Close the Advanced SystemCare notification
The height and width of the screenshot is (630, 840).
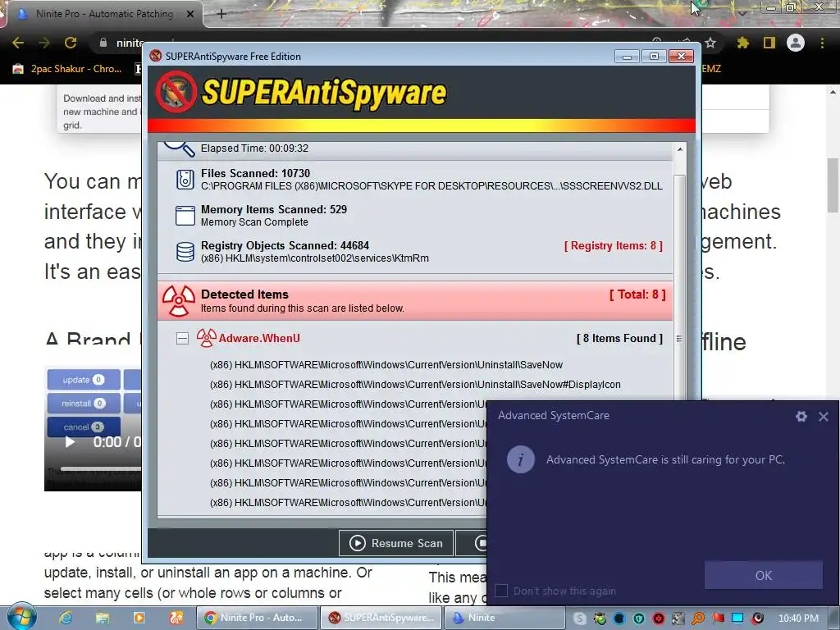[824, 416]
